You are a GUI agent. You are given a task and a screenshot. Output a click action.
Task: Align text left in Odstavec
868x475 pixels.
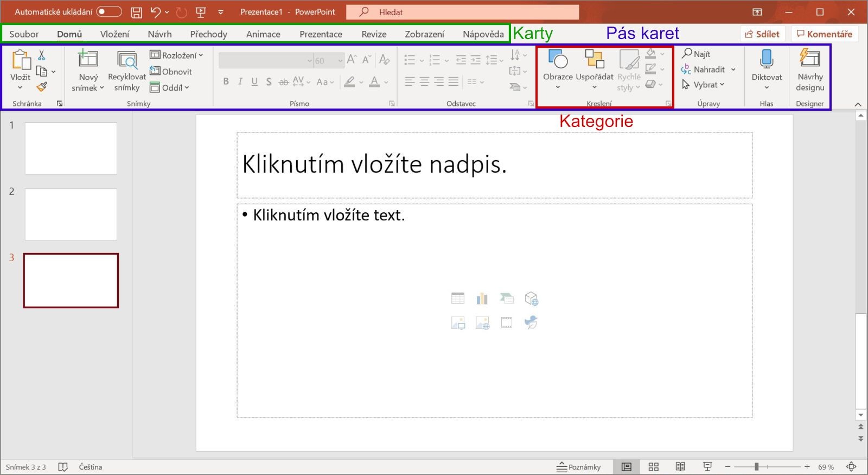pyautogui.click(x=410, y=81)
